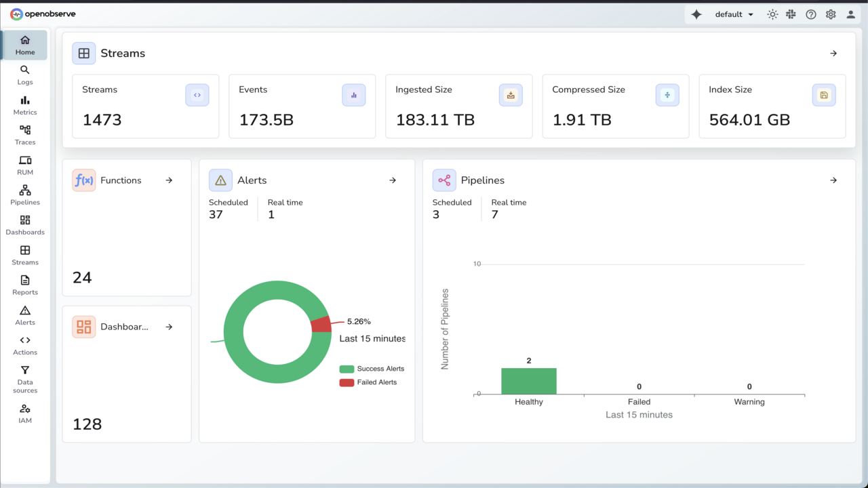Select Data sources in sidebar
868x488 pixels.
pos(25,380)
